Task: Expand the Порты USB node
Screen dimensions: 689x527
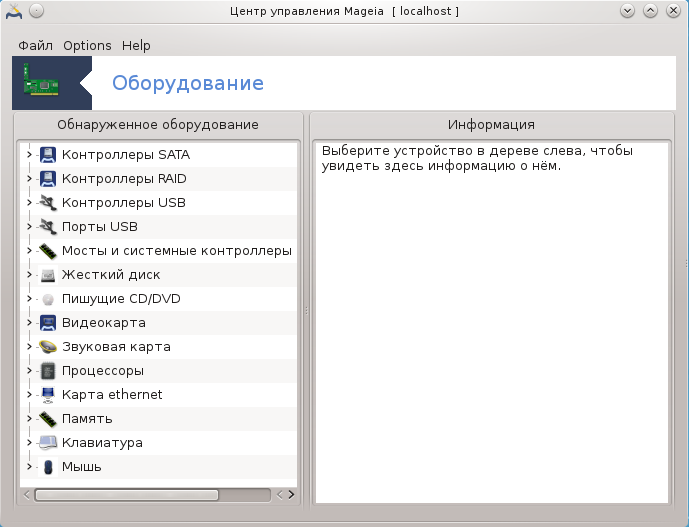Action: tap(29, 227)
